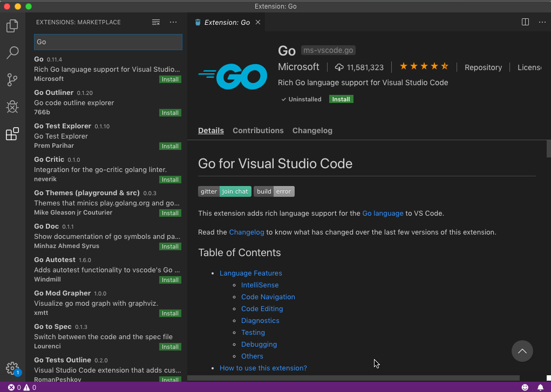The height and width of the screenshot is (392, 551).
Task: Open the feedback smiley in the status bar
Action: pos(525,388)
